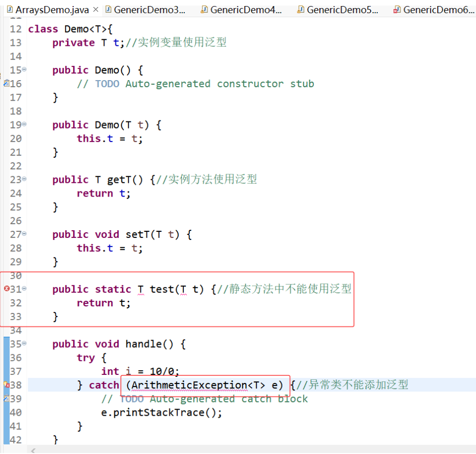Image resolution: width=476 pixels, height=454 pixels.
Task: Click the error marker on line 31
Action: coord(7,289)
